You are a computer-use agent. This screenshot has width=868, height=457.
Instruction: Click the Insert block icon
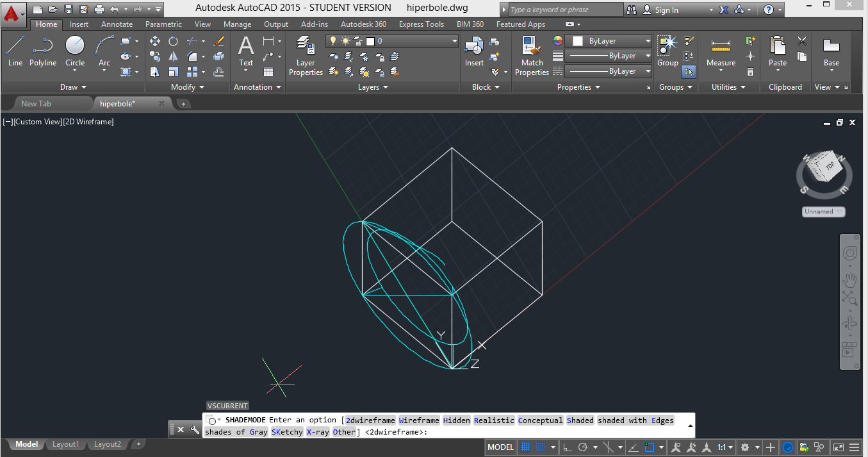click(x=474, y=51)
